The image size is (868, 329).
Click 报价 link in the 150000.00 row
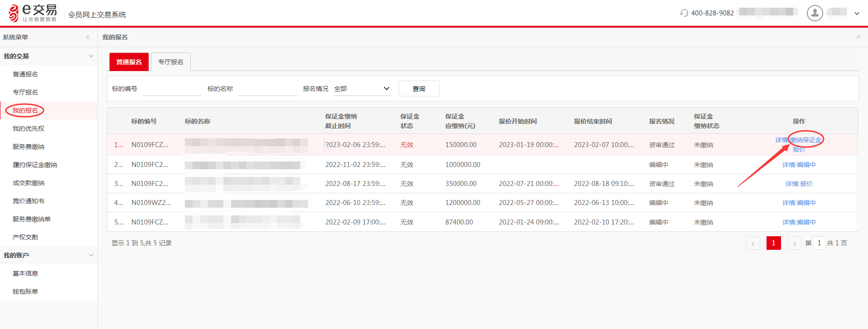799,149
